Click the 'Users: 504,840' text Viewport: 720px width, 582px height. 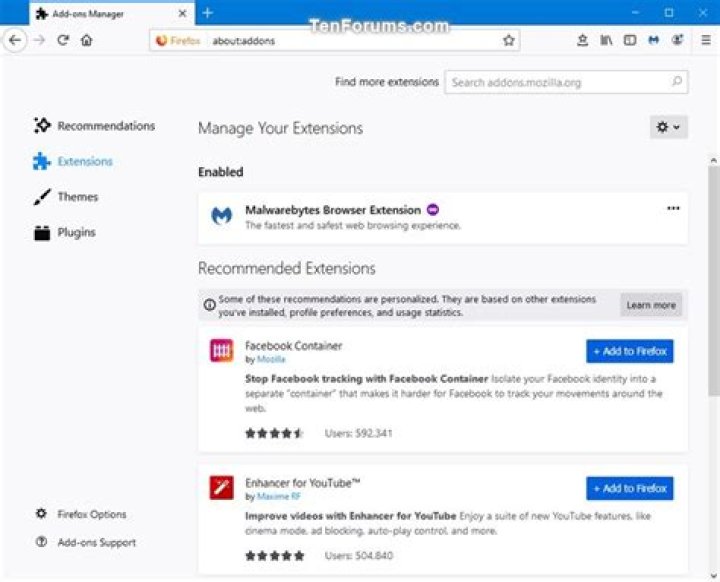[x=359, y=556]
